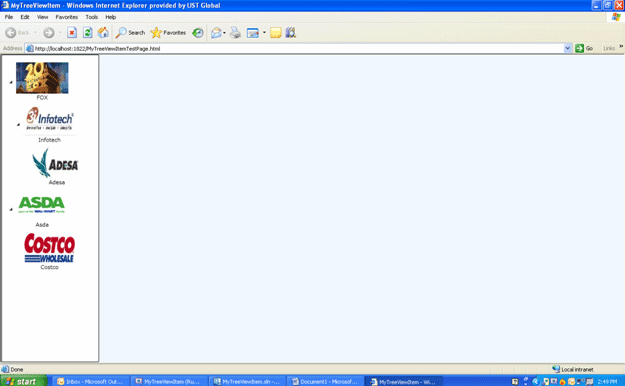This screenshot has width=625, height=386.
Task: Click the Asda text label
Action: click(x=42, y=225)
